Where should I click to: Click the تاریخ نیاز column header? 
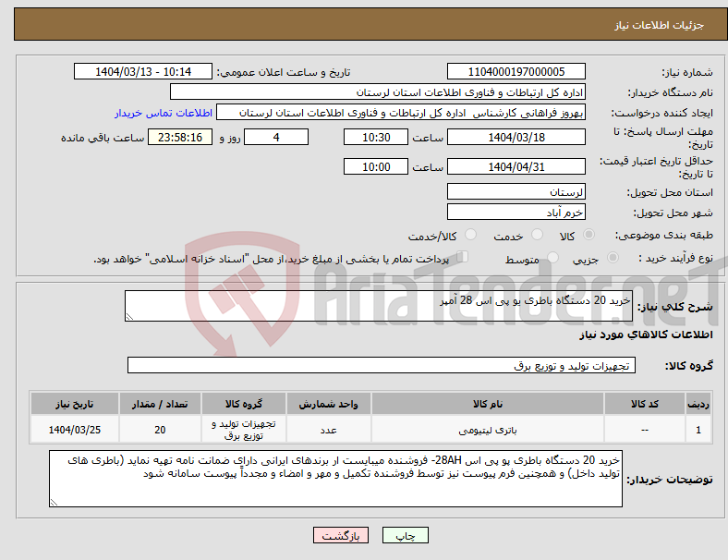74,404
